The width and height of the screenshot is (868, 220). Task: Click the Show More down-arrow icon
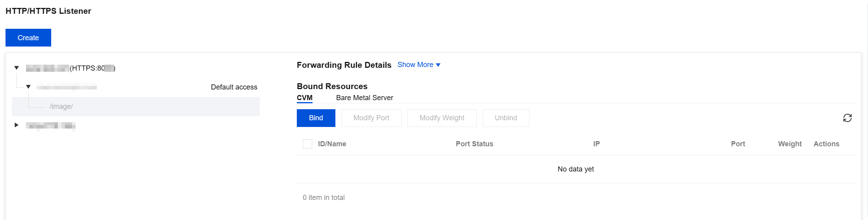tap(438, 65)
